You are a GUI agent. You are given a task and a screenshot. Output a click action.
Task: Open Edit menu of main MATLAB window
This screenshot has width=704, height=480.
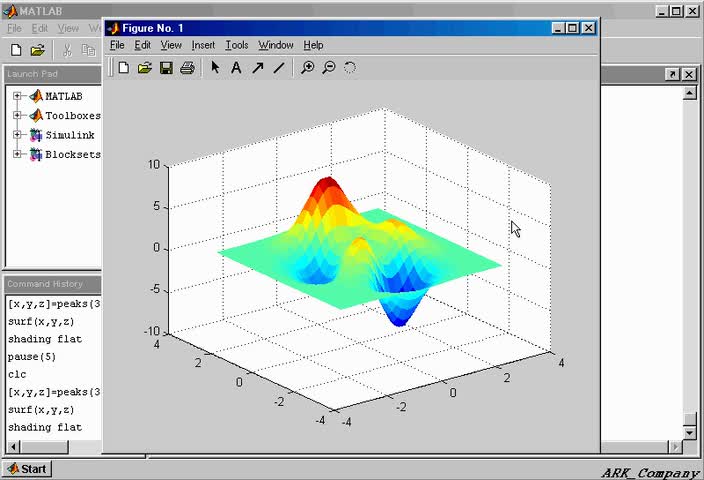pyautogui.click(x=40, y=28)
